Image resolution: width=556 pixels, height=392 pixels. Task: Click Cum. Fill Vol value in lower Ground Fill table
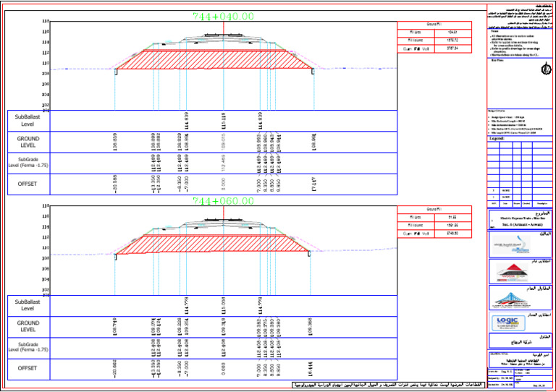tap(452, 234)
